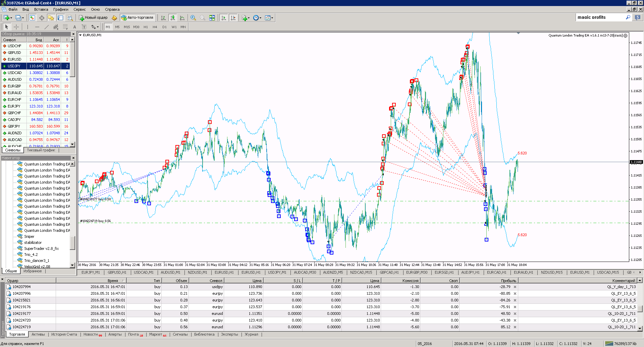Select the Sniper expert advisor

29,236
